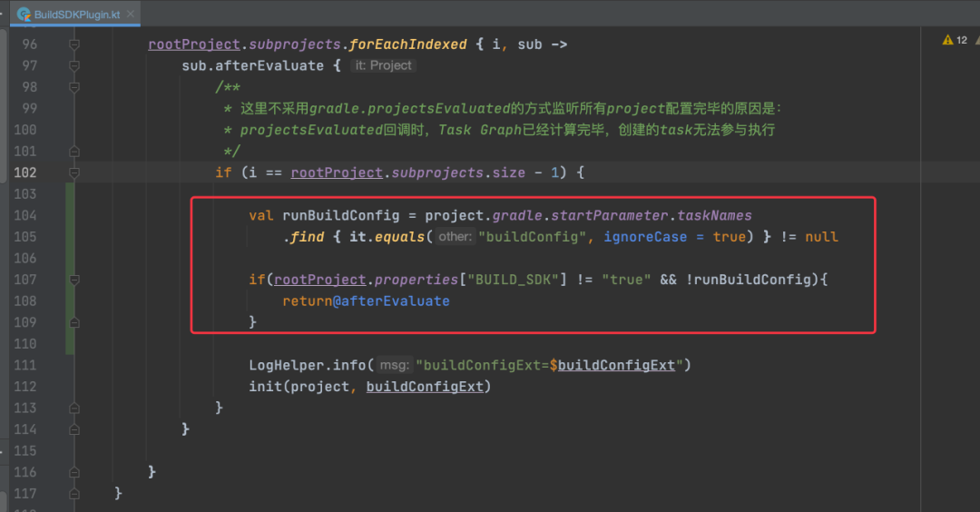This screenshot has width=980, height=512.
Task: Click ignoreCase named argument
Action: click(x=645, y=237)
